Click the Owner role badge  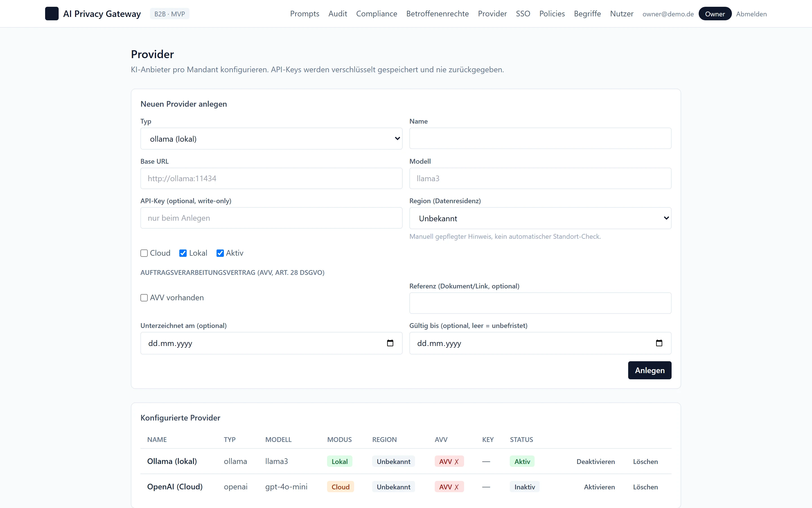pos(715,14)
